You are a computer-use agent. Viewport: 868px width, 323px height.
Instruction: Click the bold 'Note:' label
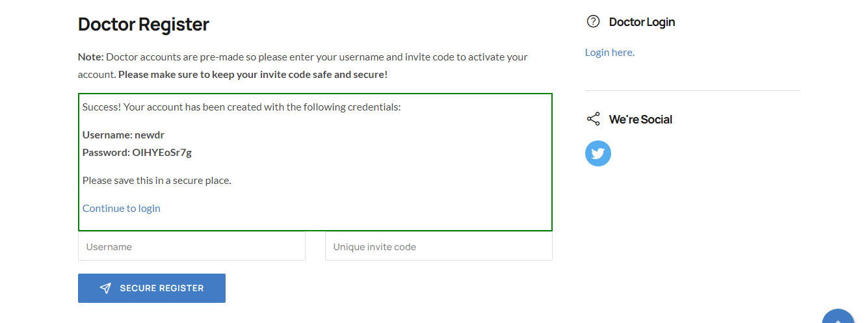click(91, 57)
